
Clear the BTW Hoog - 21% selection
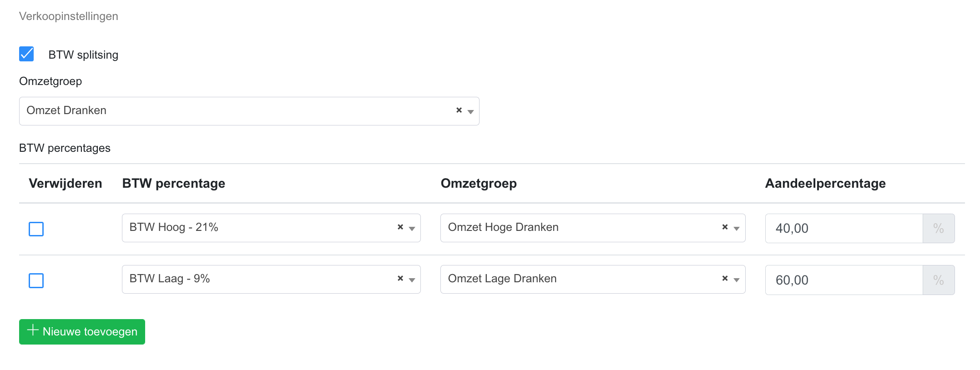click(x=400, y=227)
